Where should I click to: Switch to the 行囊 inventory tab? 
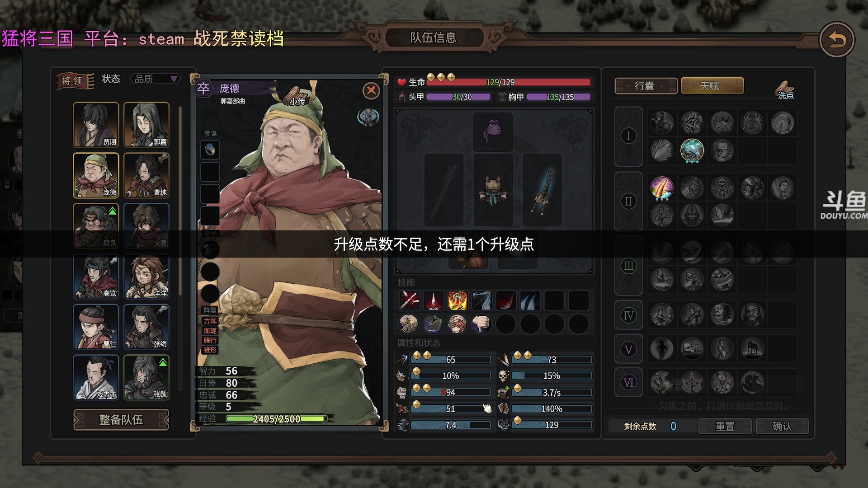(x=646, y=86)
